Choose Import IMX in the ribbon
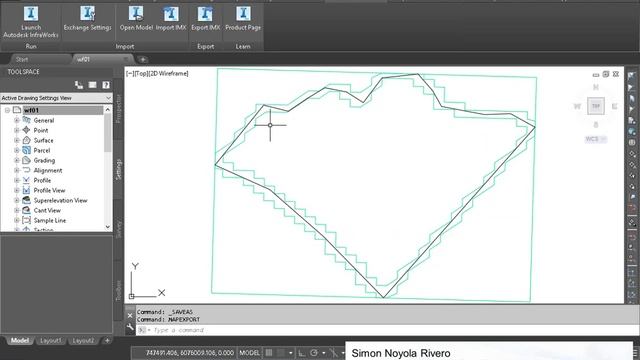 171,19
